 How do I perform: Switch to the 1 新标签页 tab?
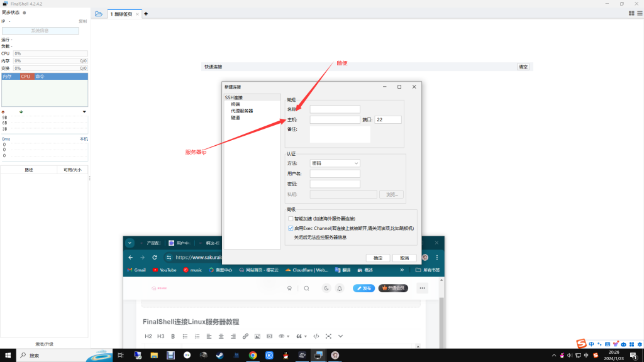[x=123, y=14]
